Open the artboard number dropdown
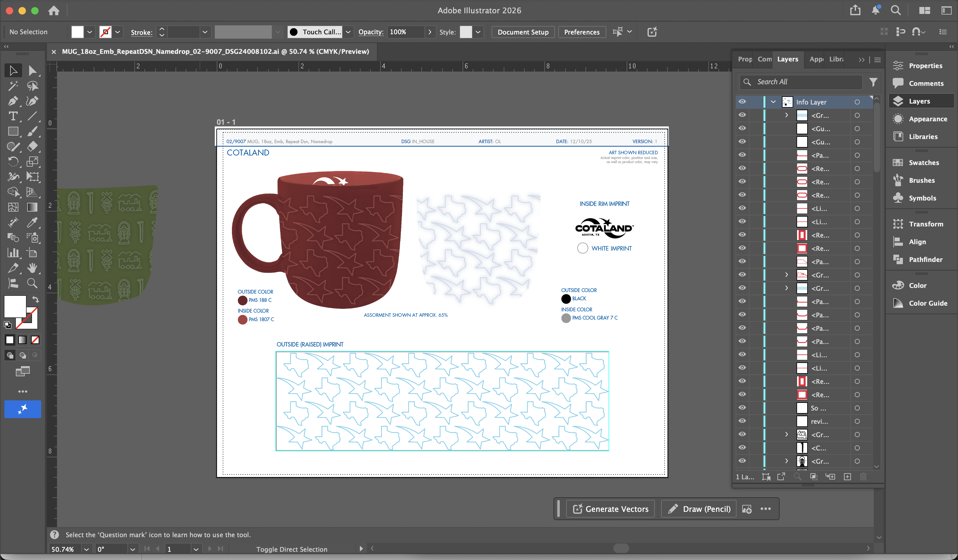 tap(196, 549)
